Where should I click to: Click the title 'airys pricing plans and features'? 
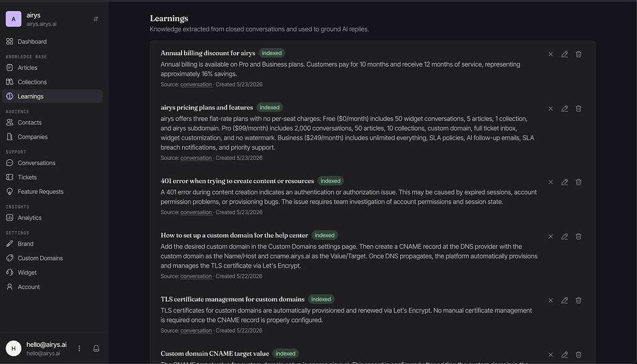[207, 107]
